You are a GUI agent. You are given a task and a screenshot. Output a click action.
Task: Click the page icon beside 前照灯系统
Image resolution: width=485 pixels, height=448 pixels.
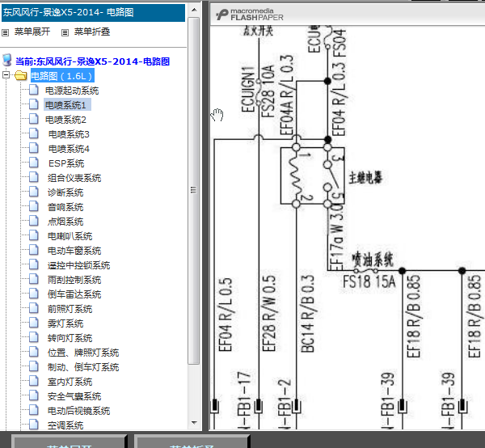34,308
